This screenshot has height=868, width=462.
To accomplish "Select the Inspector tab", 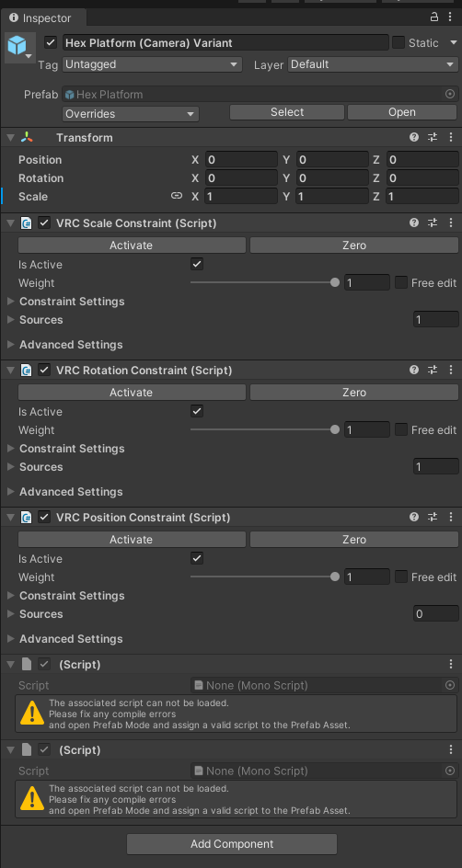I will (x=43, y=18).
